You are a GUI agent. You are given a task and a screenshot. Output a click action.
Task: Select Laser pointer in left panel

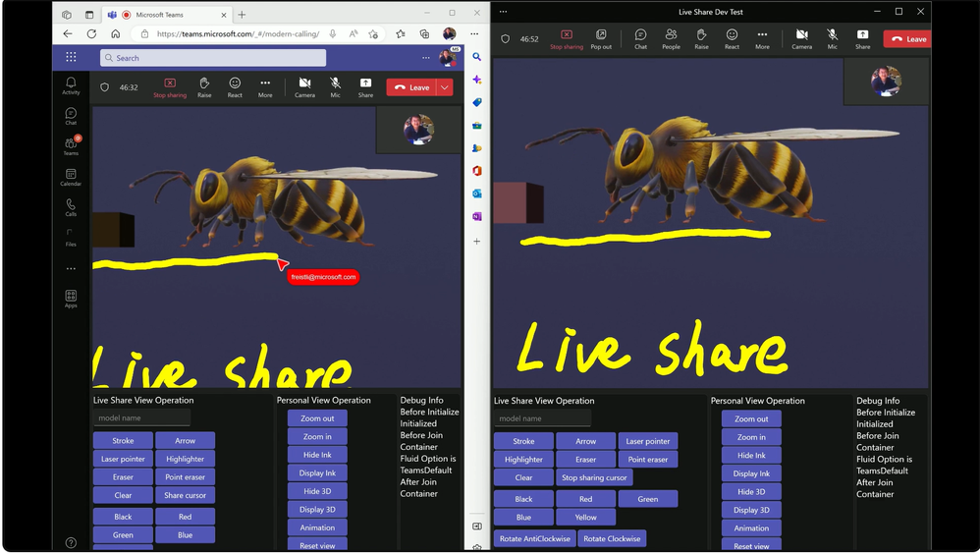click(123, 459)
